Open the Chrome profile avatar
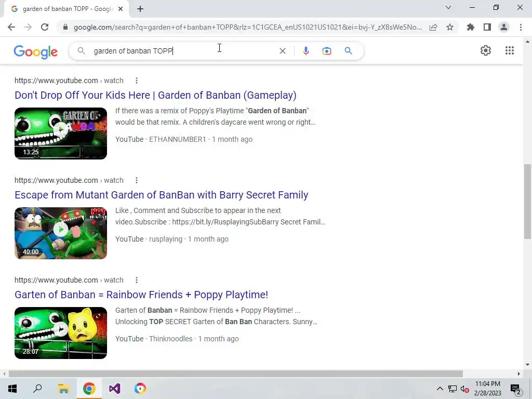The image size is (532, 399). (504, 27)
